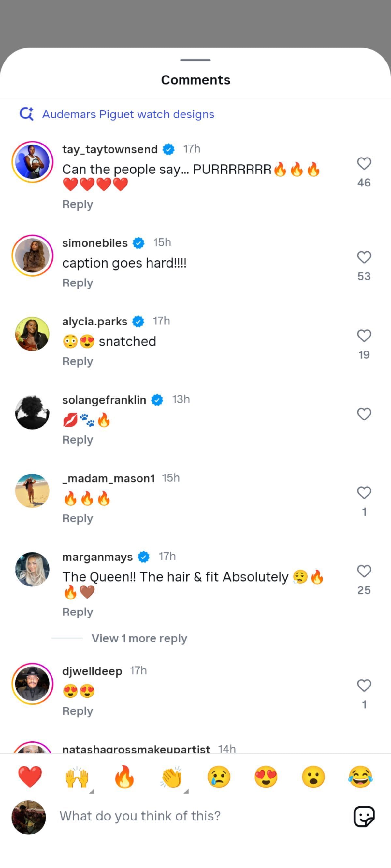Reply to simonebiles' comment
The width and height of the screenshot is (391, 868).
point(78,283)
